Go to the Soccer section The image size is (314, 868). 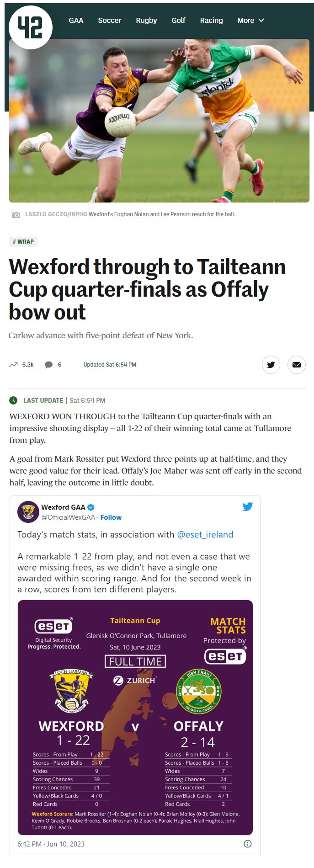pyautogui.click(x=110, y=21)
